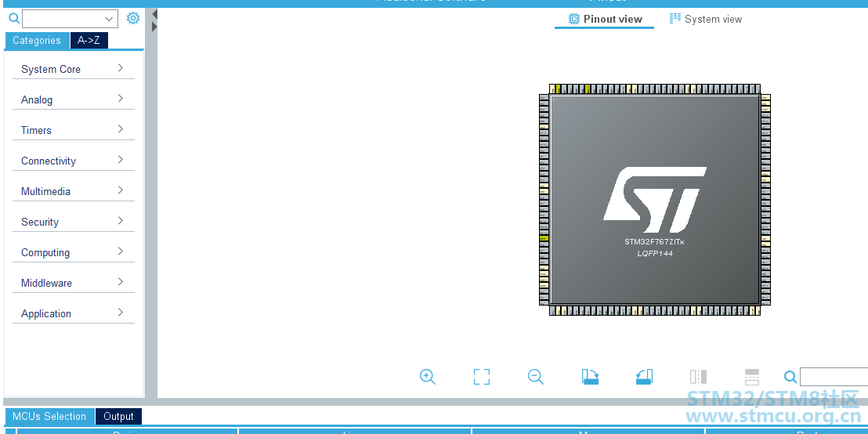The width and height of the screenshot is (868, 434).
Task: Open the gear settings icon beside search
Action: click(133, 18)
